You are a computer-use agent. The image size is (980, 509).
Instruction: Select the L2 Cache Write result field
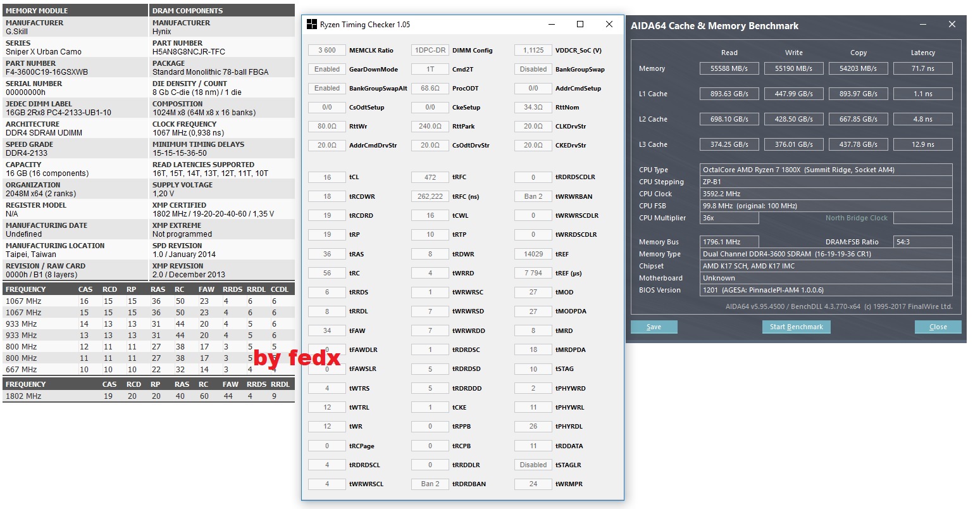point(794,119)
